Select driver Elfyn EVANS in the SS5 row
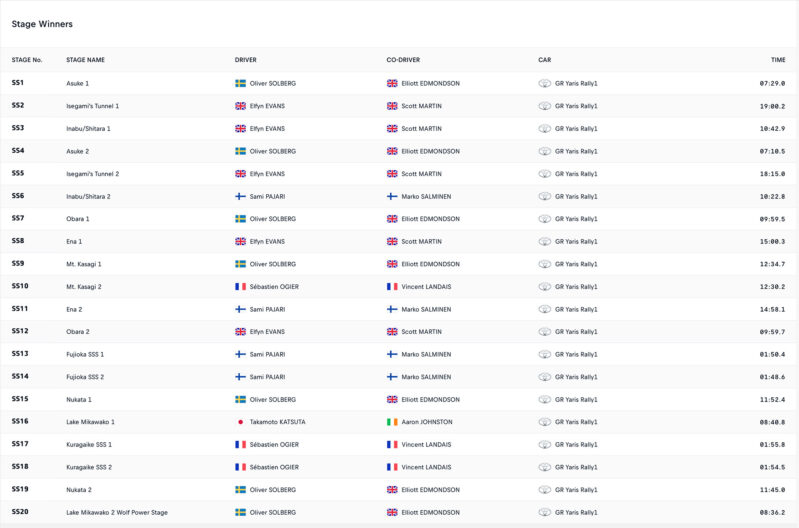 click(268, 174)
